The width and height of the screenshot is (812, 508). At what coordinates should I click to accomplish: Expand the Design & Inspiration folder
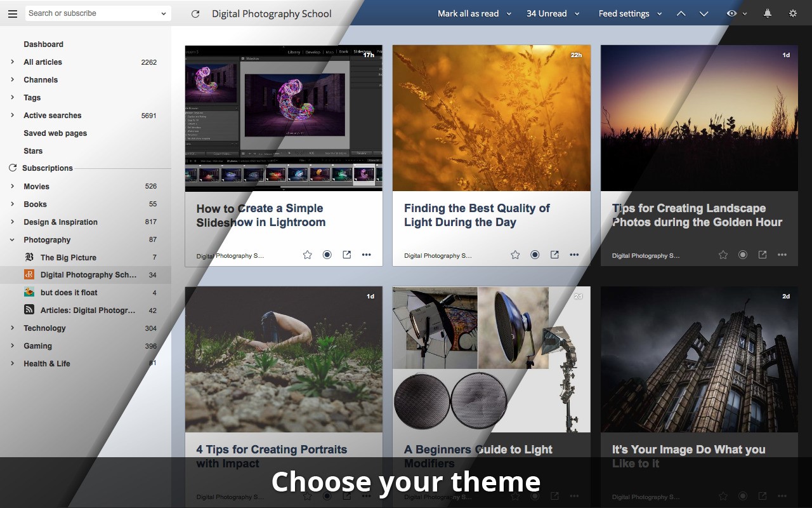coord(13,222)
